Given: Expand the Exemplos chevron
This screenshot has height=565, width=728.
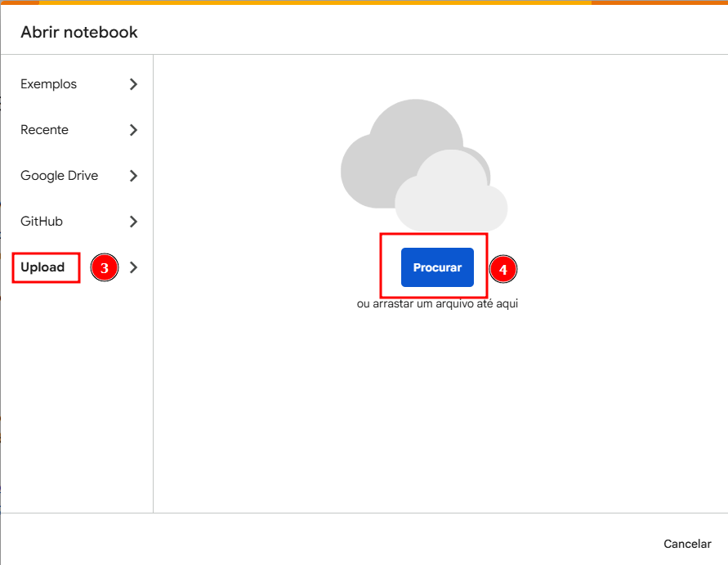Looking at the screenshot, I should (x=133, y=83).
